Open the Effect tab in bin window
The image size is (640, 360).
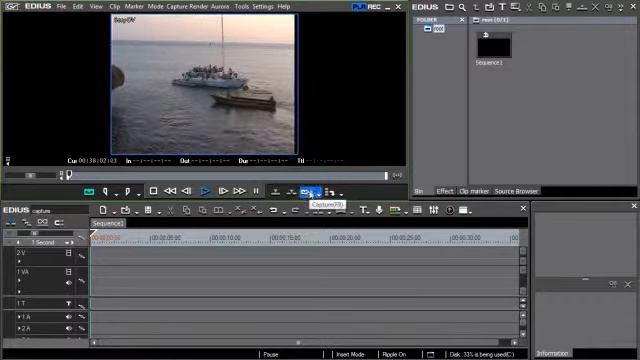444,191
